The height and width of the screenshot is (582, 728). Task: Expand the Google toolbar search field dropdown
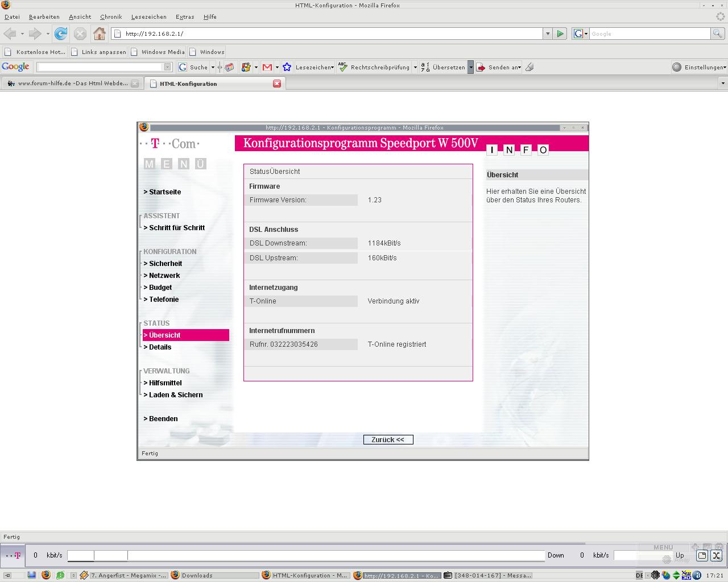[x=167, y=67]
